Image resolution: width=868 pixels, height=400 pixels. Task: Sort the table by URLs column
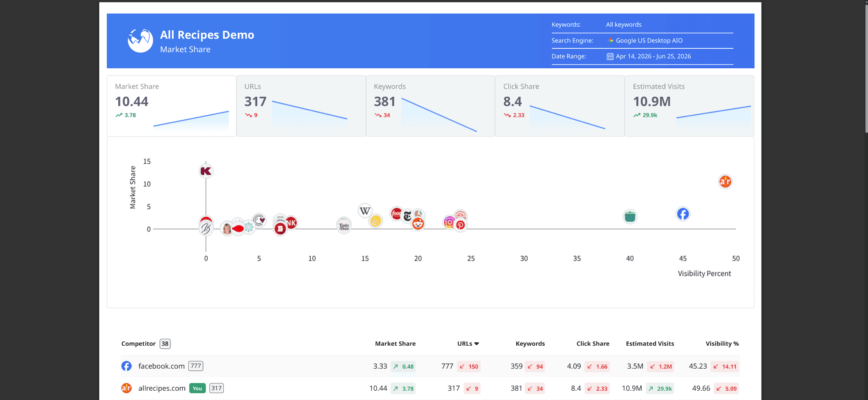pyautogui.click(x=468, y=344)
